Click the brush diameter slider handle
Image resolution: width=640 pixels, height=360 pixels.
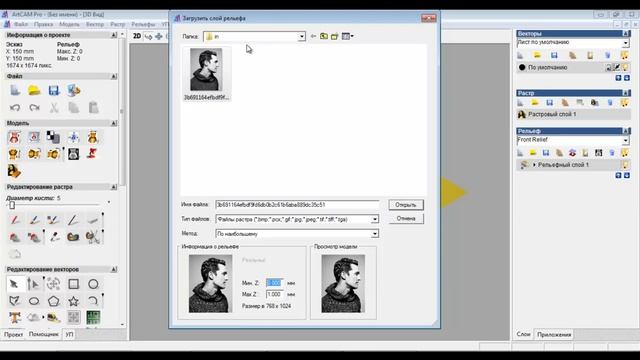coord(12,205)
